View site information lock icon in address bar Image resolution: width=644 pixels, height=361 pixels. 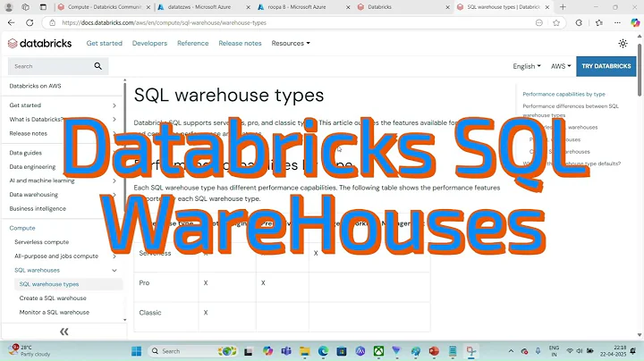point(52,23)
